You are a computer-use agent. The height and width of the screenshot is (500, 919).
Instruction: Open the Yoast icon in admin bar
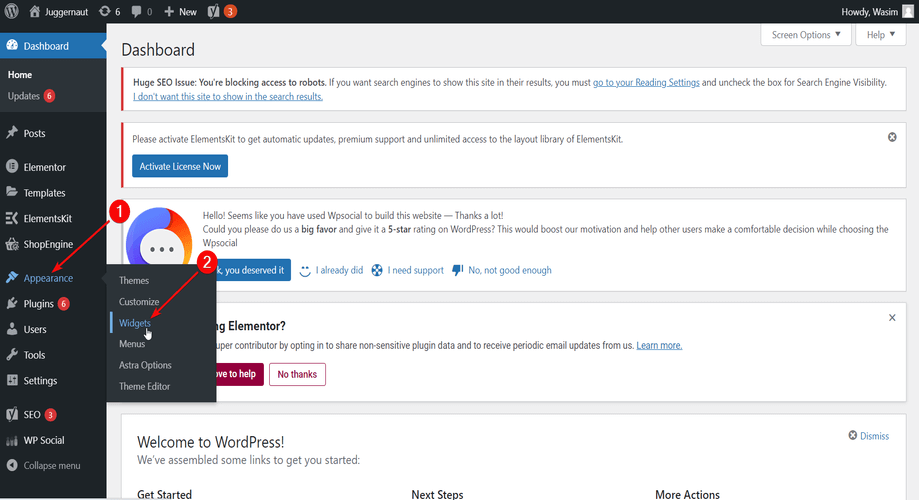[x=213, y=11]
